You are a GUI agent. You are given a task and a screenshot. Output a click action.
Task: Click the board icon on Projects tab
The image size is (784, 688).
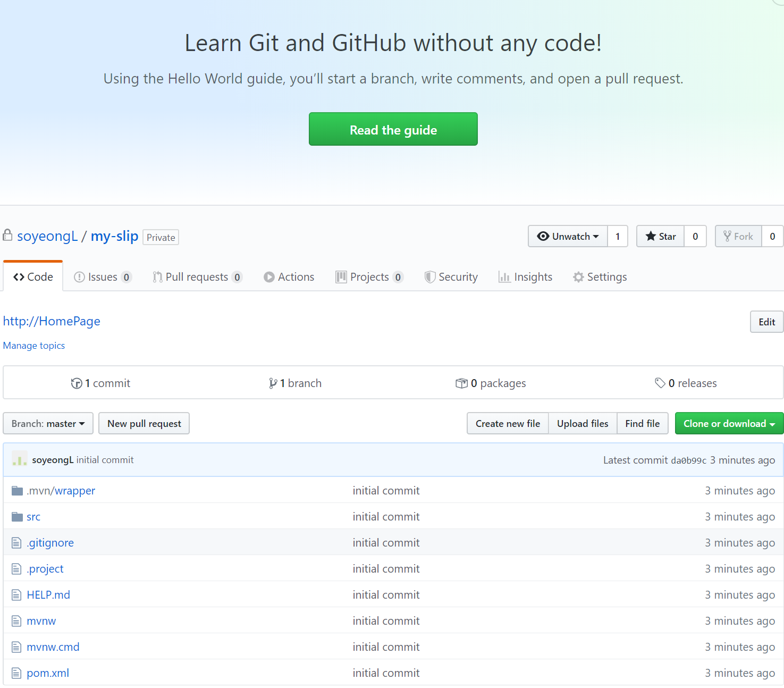(x=341, y=277)
